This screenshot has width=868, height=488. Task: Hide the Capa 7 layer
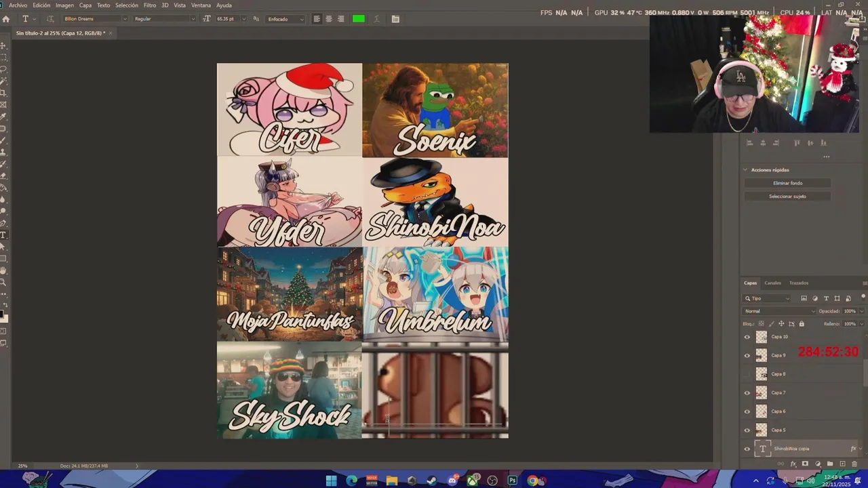[x=747, y=392]
